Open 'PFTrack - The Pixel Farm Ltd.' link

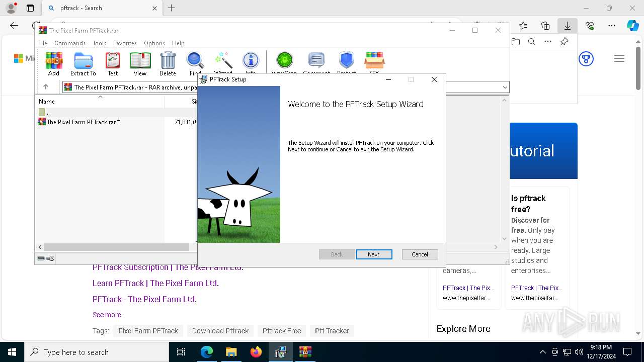(144, 299)
